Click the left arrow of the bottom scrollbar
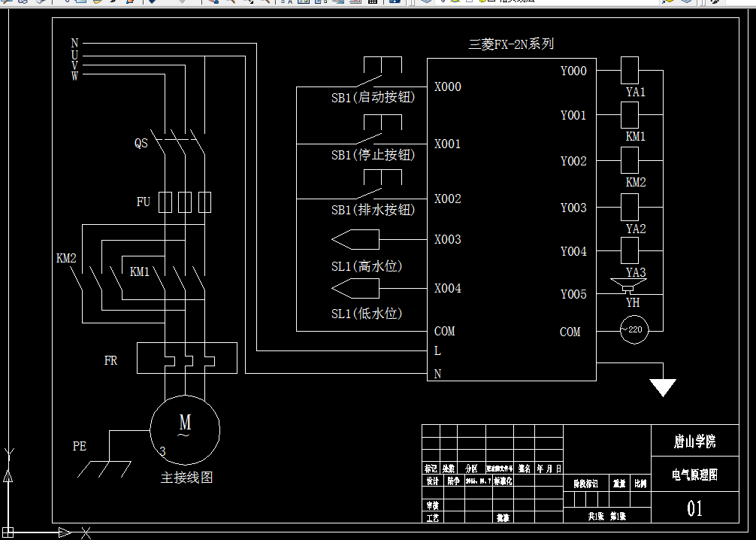 coord(6,536)
